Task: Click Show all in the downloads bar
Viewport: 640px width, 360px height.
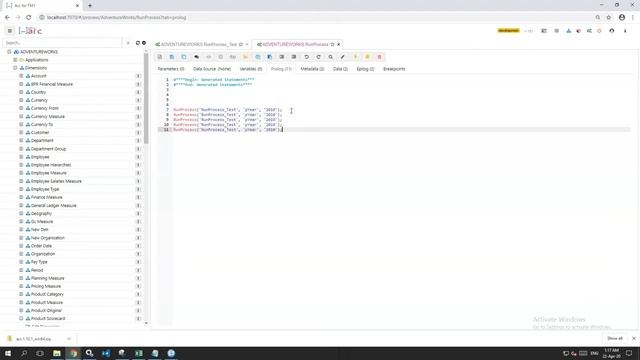Action: (615, 338)
